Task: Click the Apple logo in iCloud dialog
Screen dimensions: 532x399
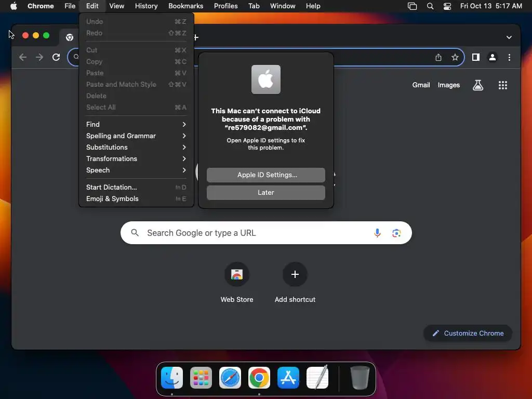Action: (265, 79)
